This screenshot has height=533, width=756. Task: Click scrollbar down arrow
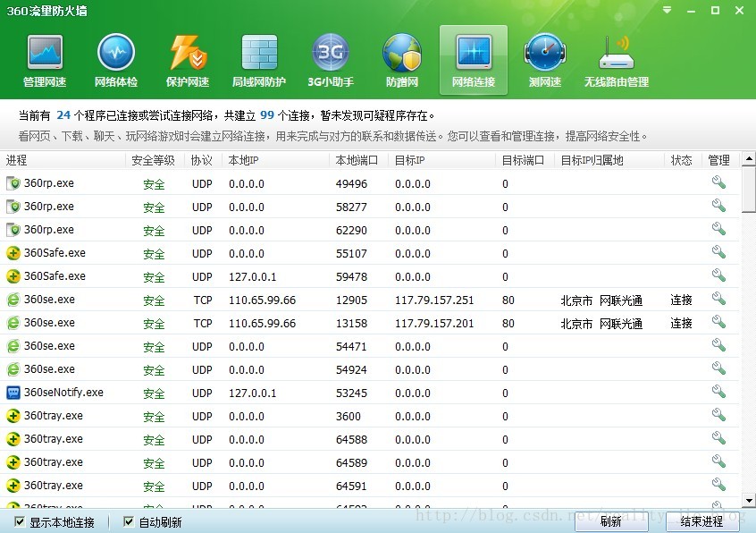[x=749, y=500]
